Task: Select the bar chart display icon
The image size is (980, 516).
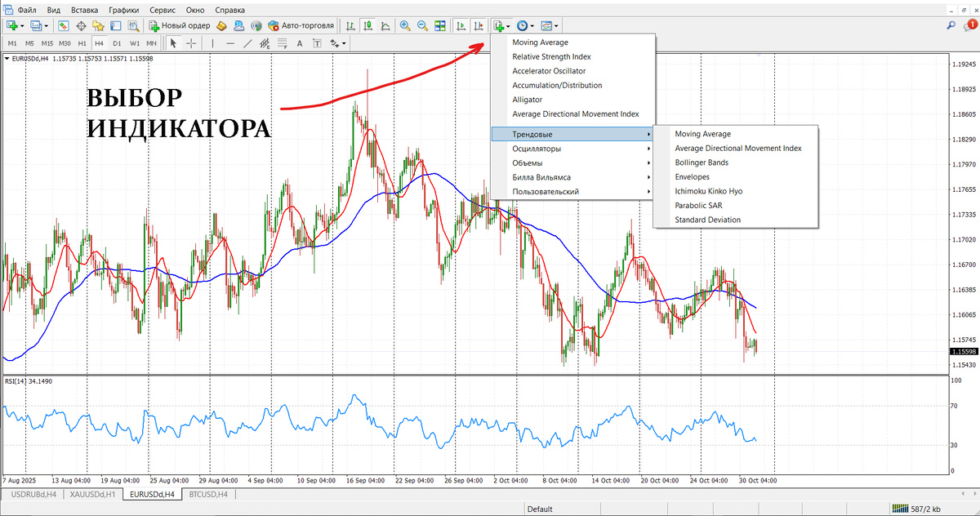Action: point(350,25)
